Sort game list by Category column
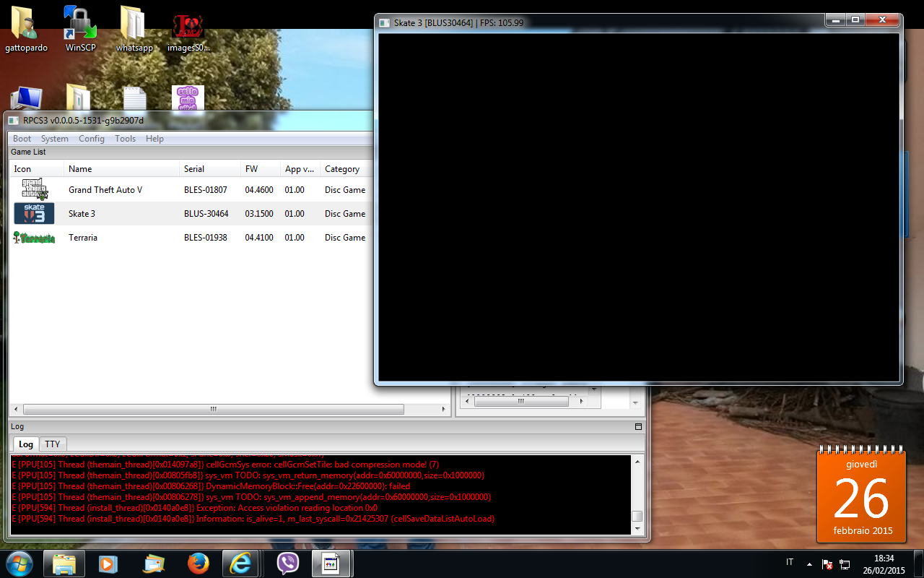Screen dimensions: 924x578 (345, 169)
